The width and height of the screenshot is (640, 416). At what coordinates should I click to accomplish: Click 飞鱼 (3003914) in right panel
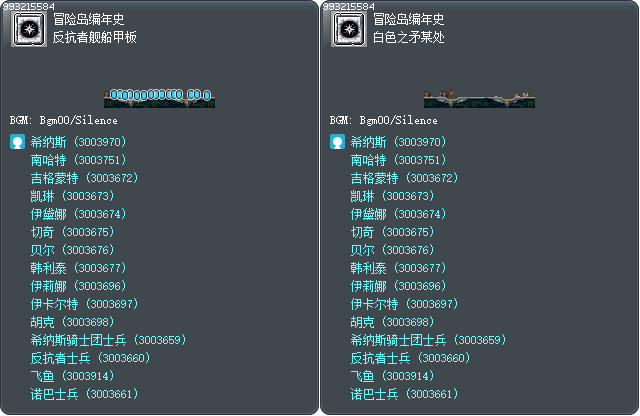point(392,376)
